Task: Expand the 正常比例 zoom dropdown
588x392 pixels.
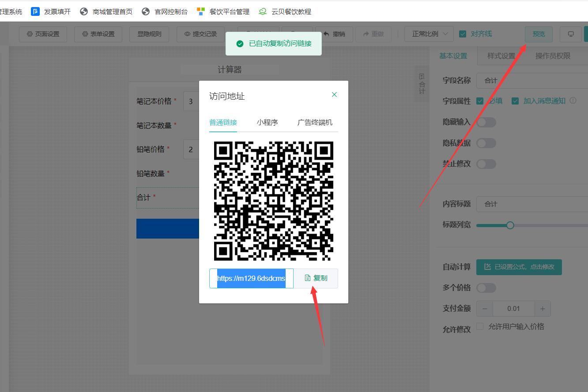Action: [429, 34]
